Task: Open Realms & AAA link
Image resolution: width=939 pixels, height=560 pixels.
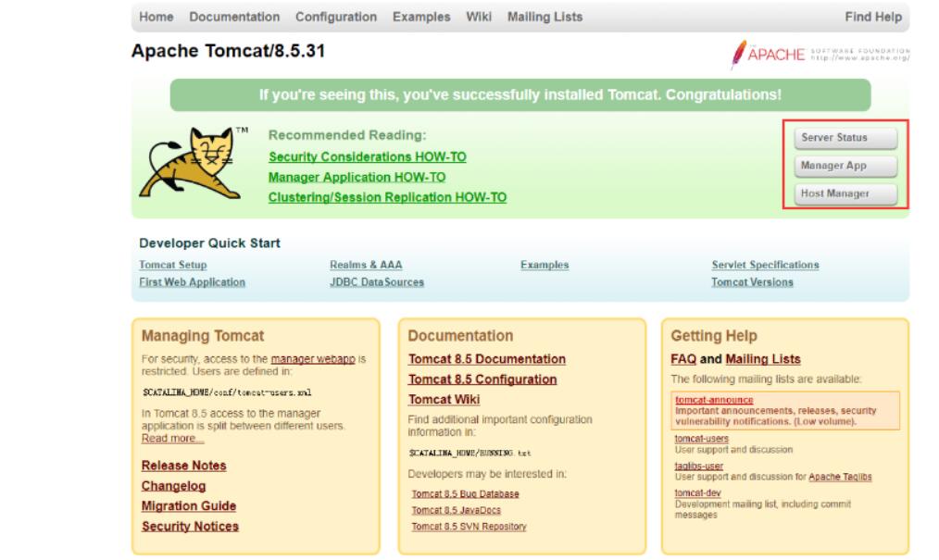Action: pos(366,265)
